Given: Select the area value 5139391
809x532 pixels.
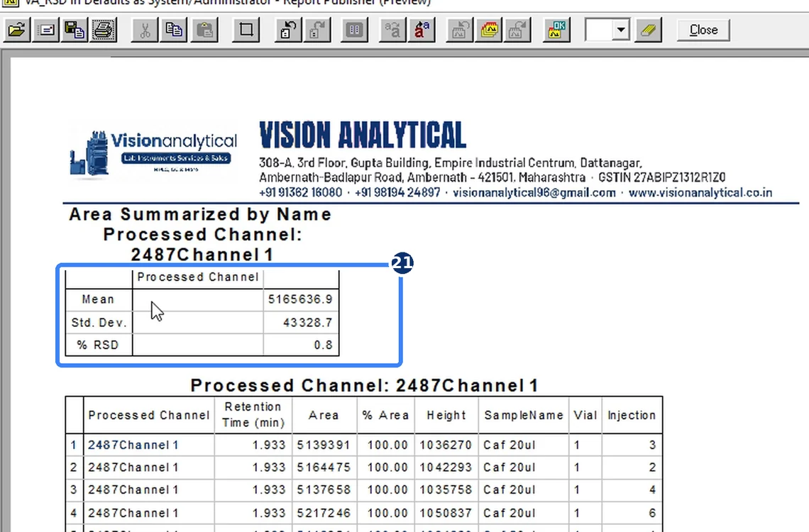Looking at the screenshot, I should coord(324,445).
